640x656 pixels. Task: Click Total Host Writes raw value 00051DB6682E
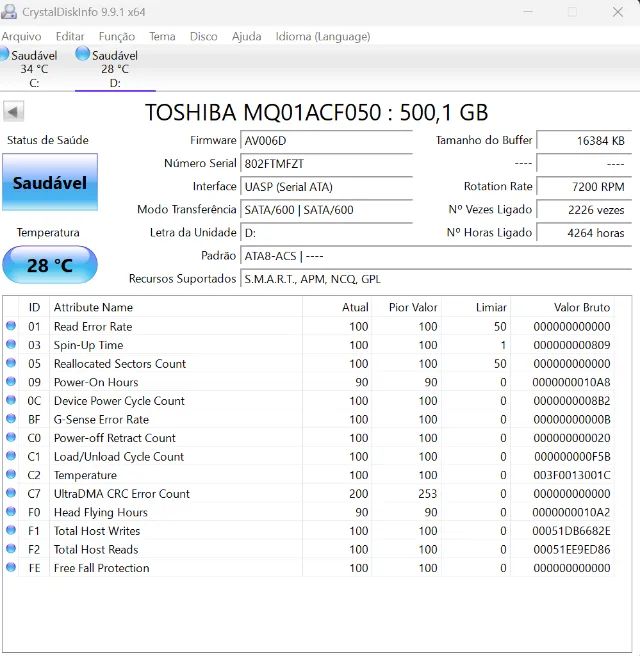[x=571, y=530]
